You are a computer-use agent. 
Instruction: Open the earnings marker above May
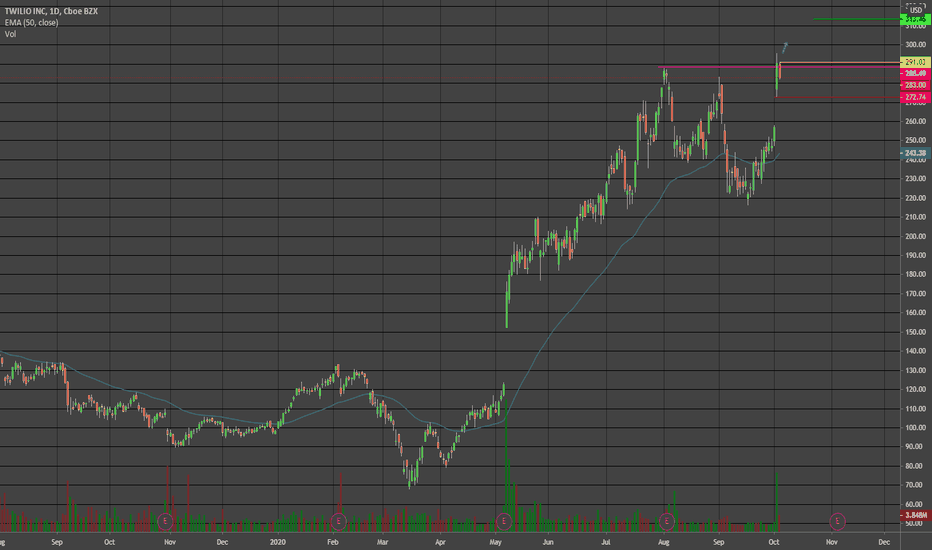[503, 521]
